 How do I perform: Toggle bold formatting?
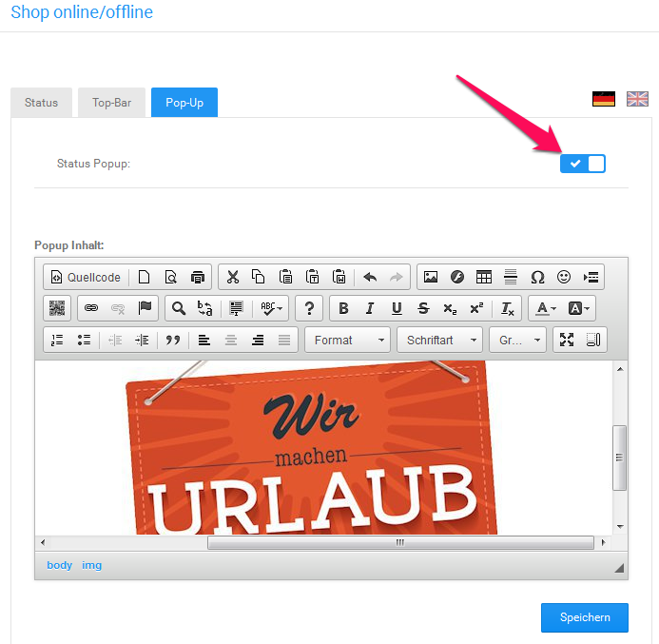point(343,308)
